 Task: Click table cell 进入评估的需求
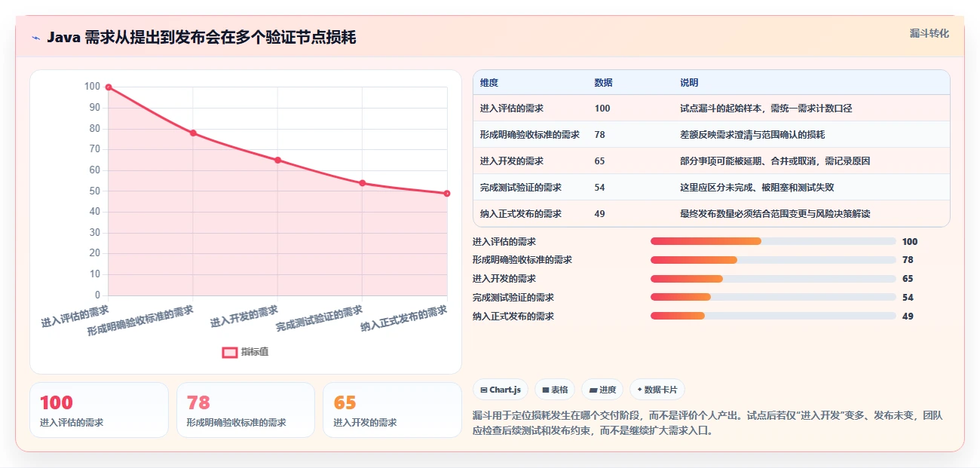[512, 109]
